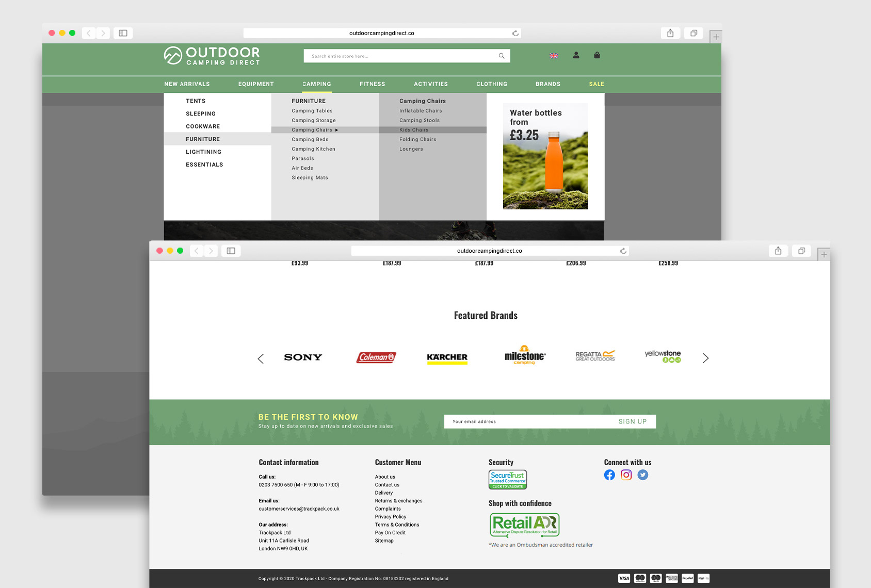The width and height of the screenshot is (871, 588).
Task: Select SLEEPING in camping dropdown
Action: click(201, 114)
